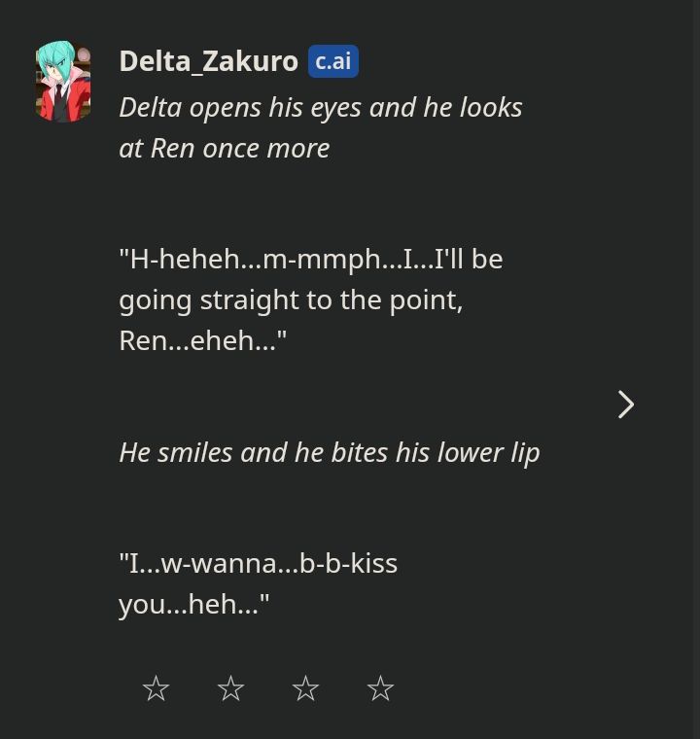Open the Delta_Zakuro username profile link
The width and height of the screenshot is (700, 739).
point(208,61)
